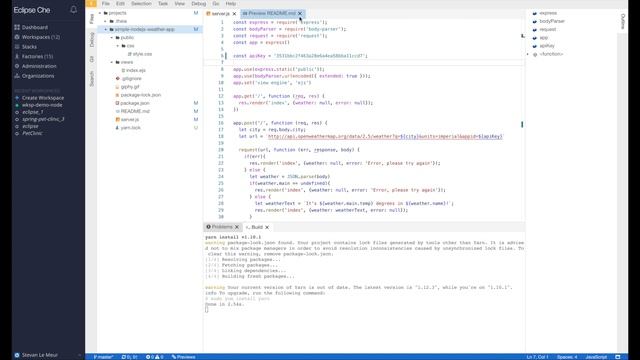Go to Workspaces (12)
The height and width of the screenshot is (360, 640).
pyautogui.click(x=41, y=37)
